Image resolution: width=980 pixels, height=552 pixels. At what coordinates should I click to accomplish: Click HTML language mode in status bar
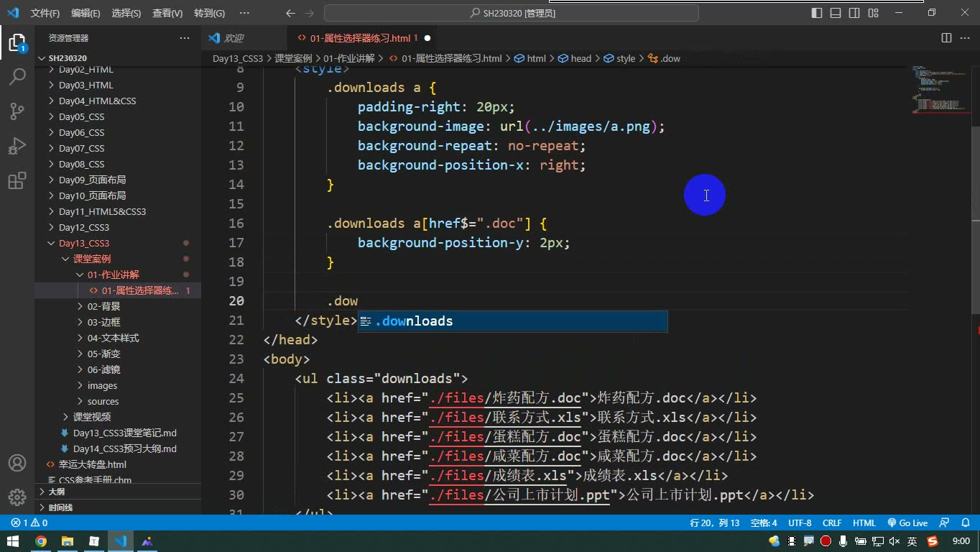click(x=864, y=523)
